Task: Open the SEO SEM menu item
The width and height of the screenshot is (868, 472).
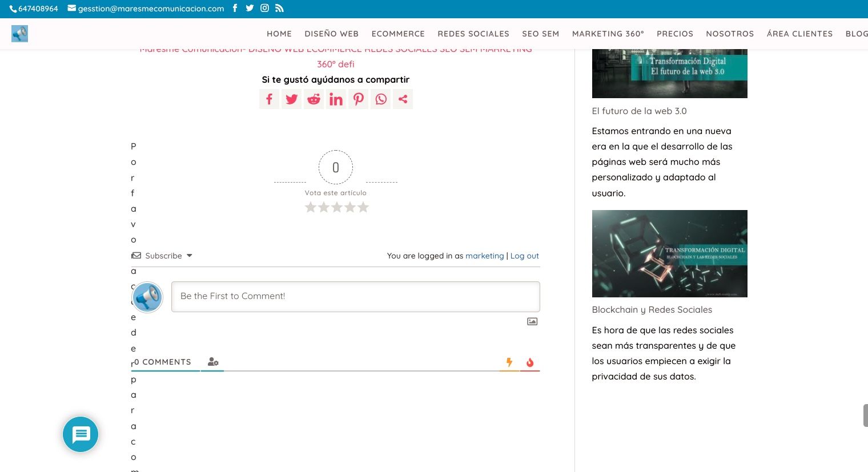Action: [x=541, y=34]
